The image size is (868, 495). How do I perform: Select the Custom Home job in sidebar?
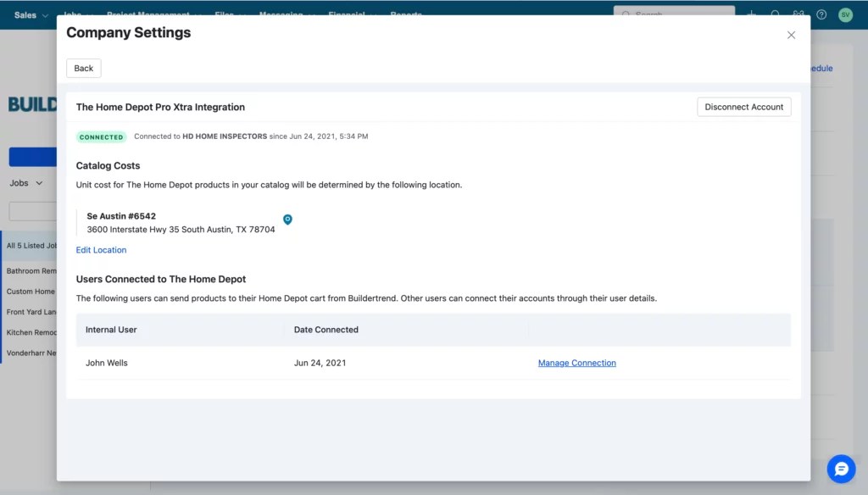pos(31,292)
